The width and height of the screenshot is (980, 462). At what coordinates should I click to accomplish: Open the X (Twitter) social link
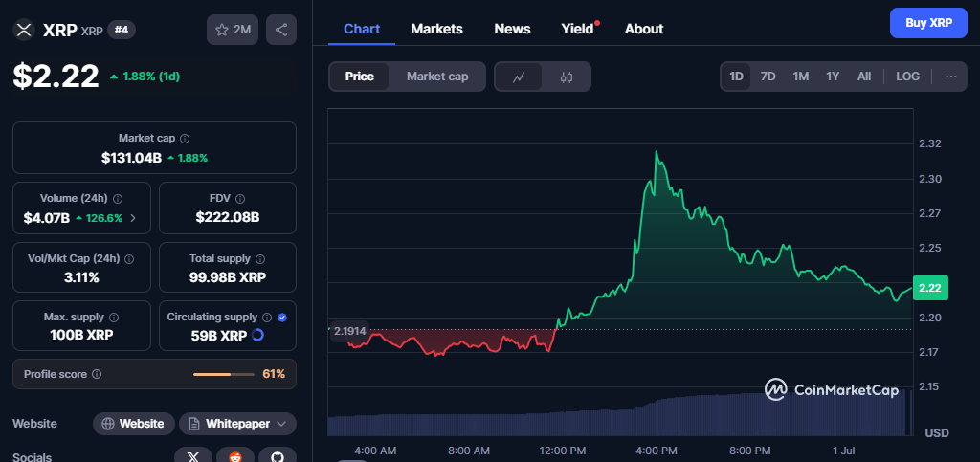coord(193,457)
